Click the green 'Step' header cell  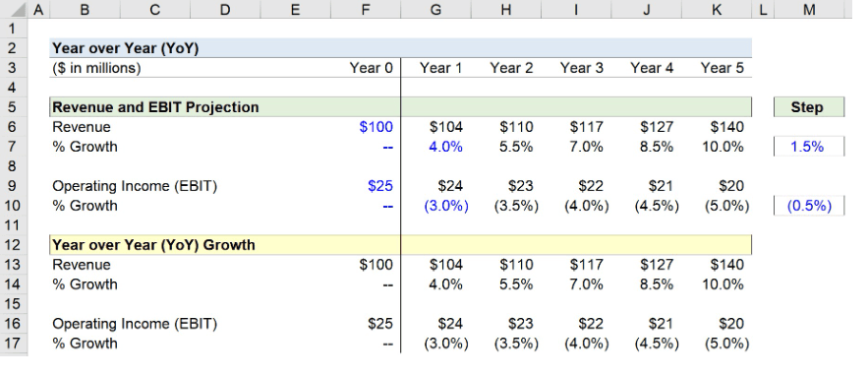tap(809, 107)
